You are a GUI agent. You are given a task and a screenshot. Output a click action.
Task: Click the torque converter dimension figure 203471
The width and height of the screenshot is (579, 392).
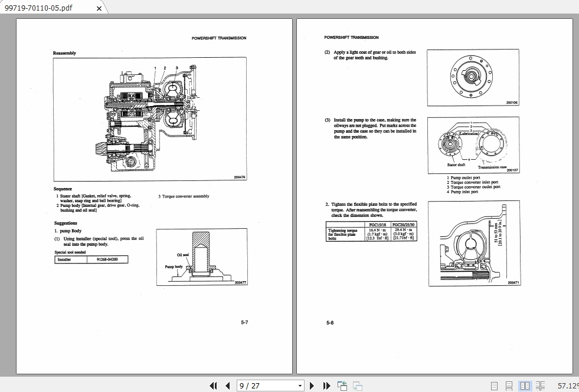click(474, 243)
